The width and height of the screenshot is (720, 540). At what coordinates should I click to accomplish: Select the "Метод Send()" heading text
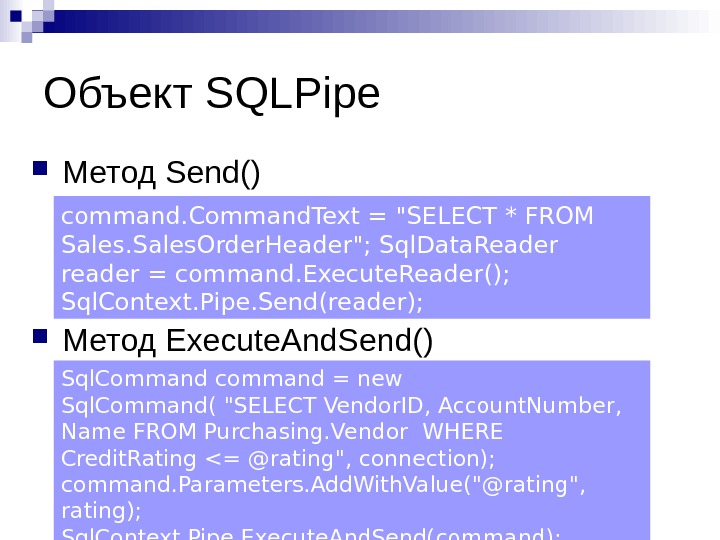coord(161,173)
